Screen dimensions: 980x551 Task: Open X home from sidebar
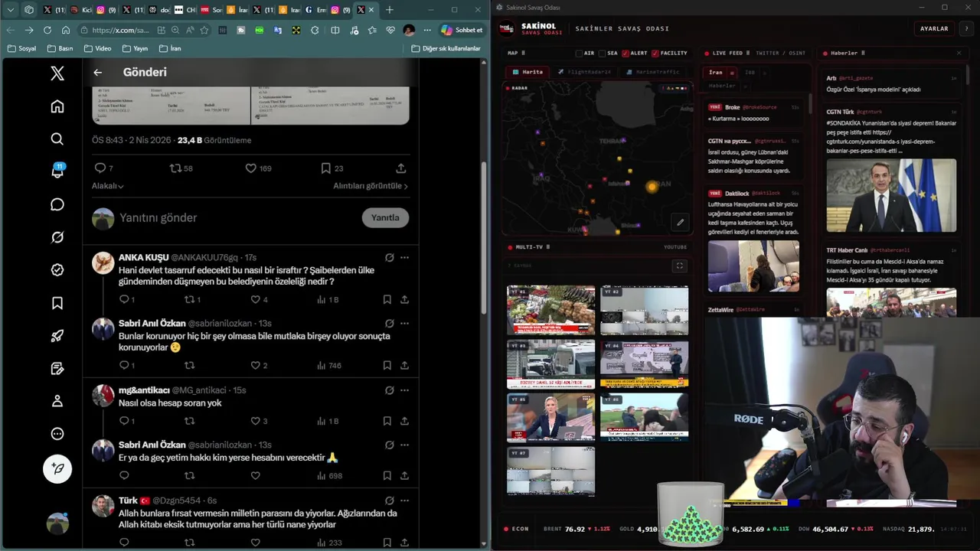click(x=57, y=106)
